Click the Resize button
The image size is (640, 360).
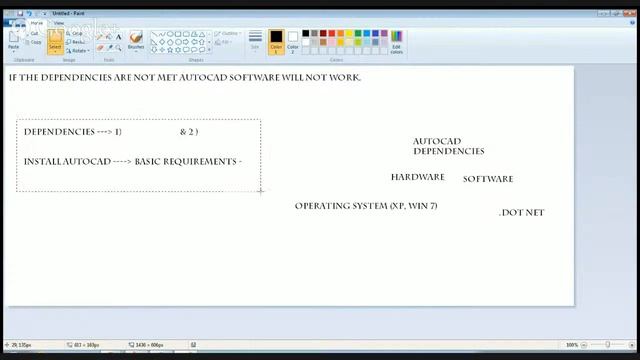[76, 42]
